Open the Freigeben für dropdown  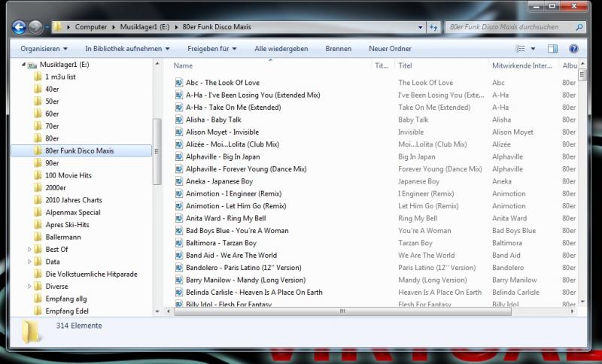(x=211, y=49)
